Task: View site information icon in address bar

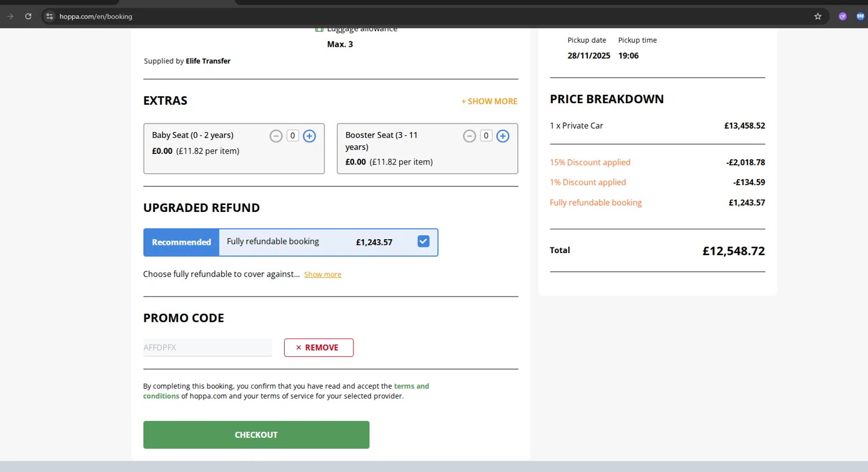Action: [50, 16]
